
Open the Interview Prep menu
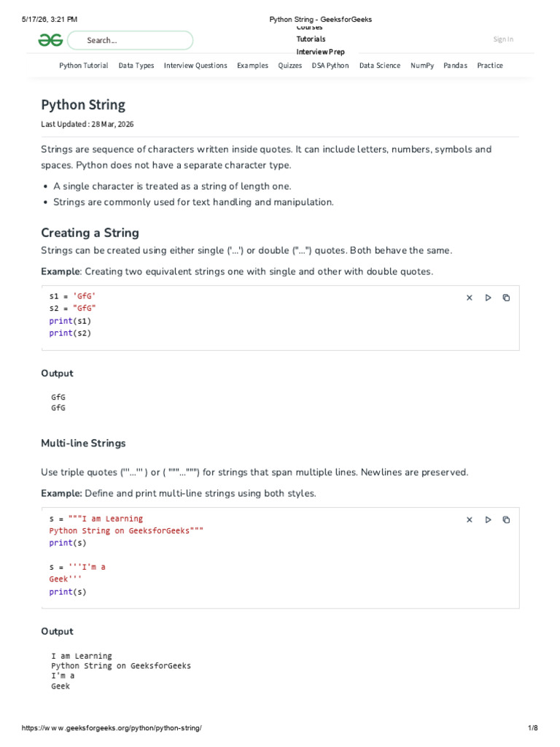(x=321, y=52)
